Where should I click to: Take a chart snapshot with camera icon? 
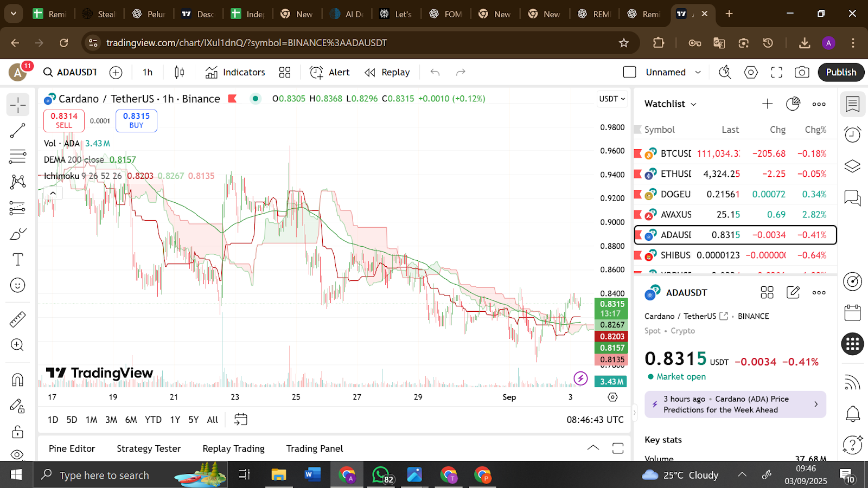click(x=802, y=72)
